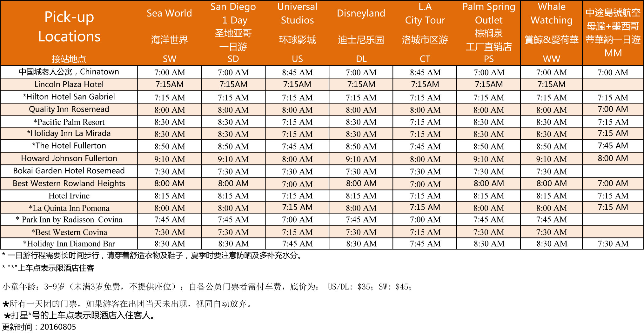Click Chinatown's L.A City Tour 8:45 AM
This screenshot has width=644, height=333.
click(425, 73)
